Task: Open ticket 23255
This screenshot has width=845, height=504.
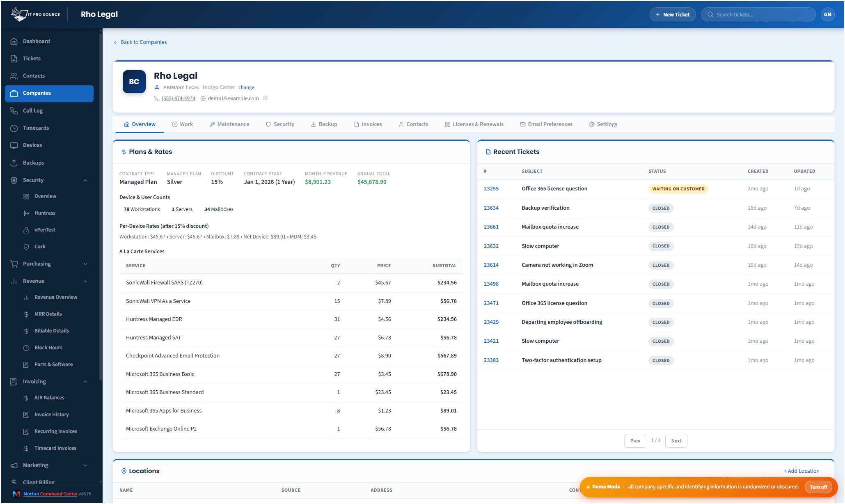Action: [x=491, y=189]
